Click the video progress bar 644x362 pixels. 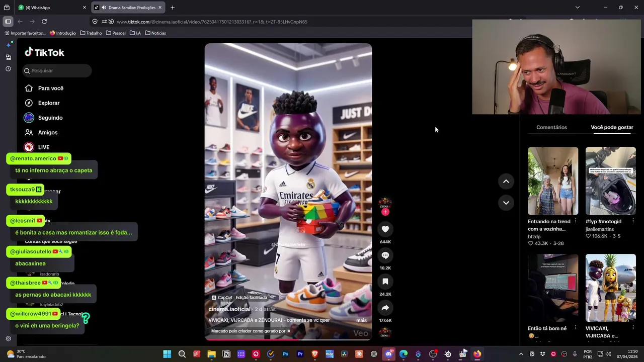pyautogui.click(x=288, y=339)
